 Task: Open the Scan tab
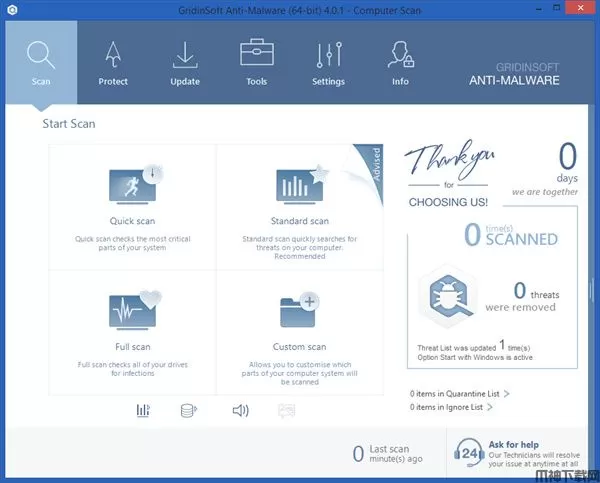41,62
